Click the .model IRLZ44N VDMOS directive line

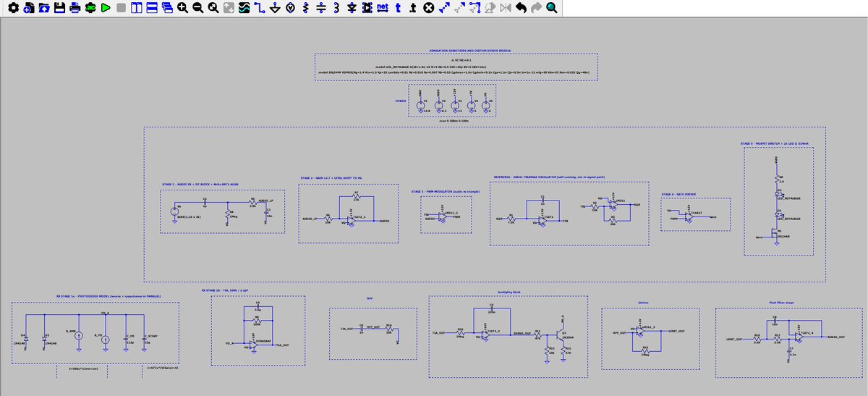tap(454, 72)
